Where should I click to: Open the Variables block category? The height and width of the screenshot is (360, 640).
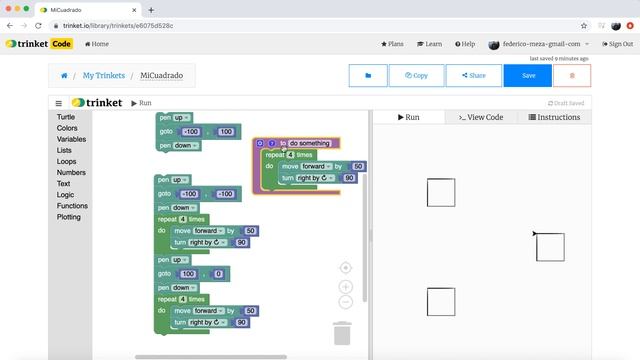point(71,139)
